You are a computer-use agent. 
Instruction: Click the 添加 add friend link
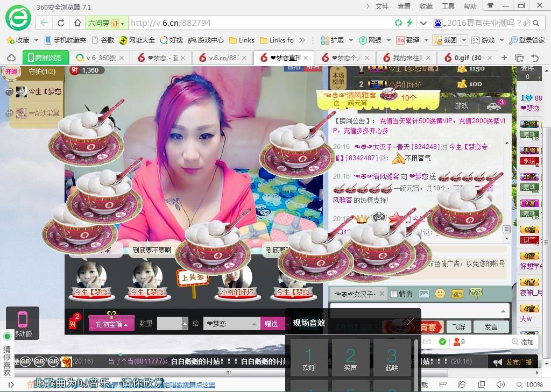point(523,342)
